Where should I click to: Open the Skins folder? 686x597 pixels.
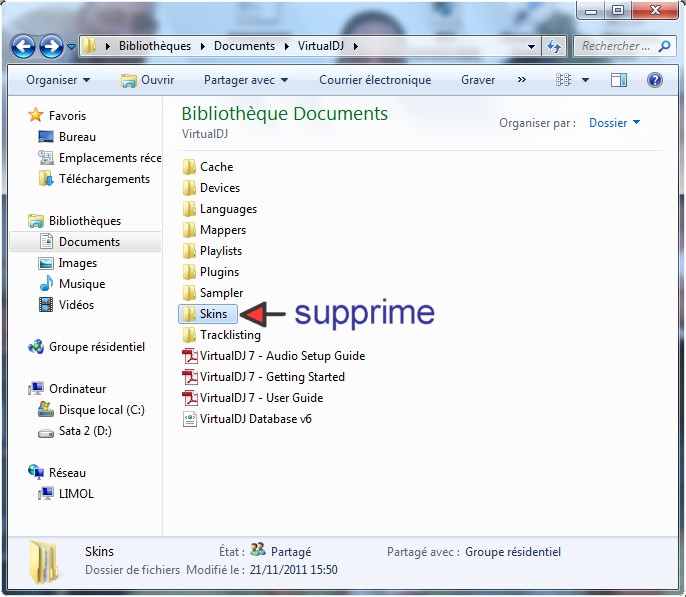click(213, 314)
